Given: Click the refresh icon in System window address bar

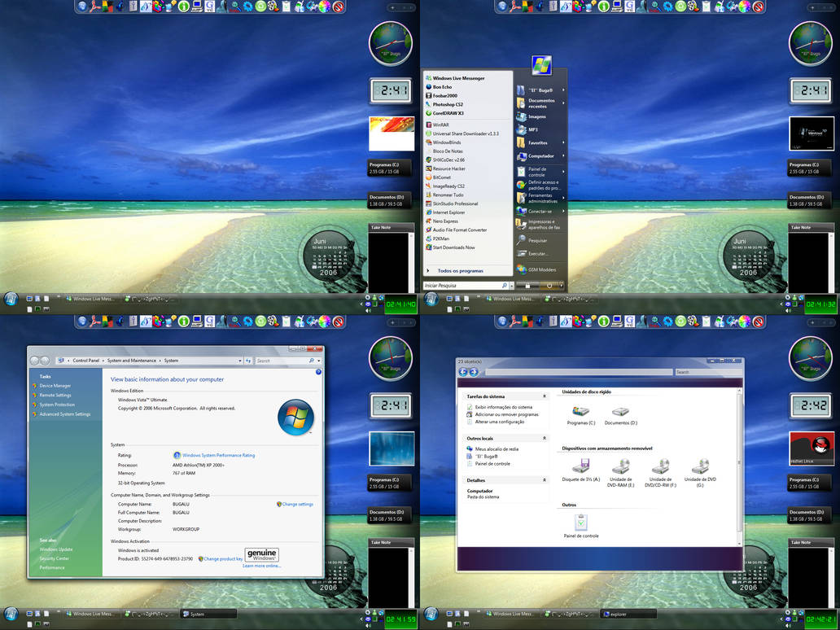Looking at the screenshot, I should tap(248, 361).
